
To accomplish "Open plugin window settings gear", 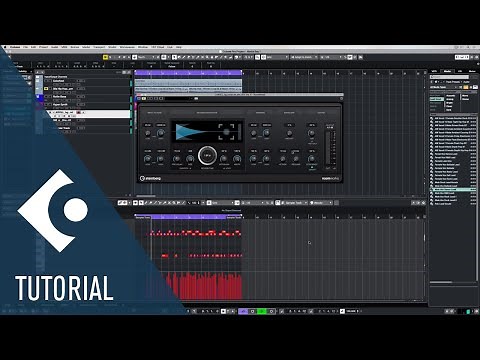I will coord(341,98).
